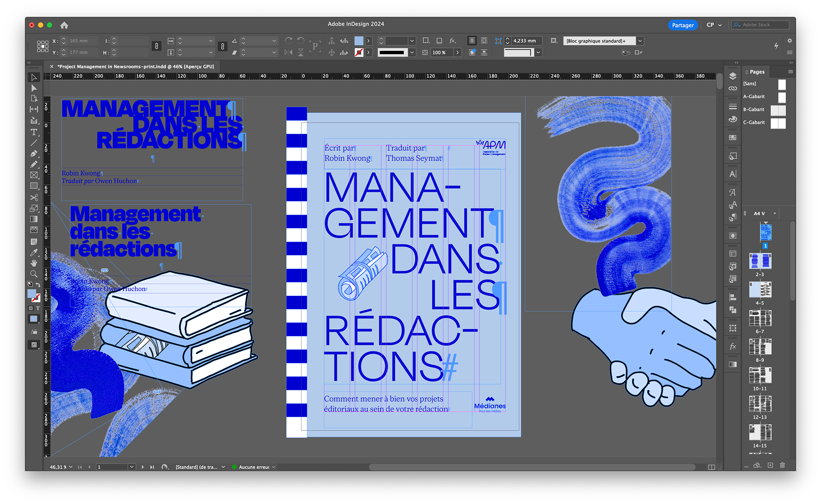Choose the Rectangle tool
This screenshot has width=821, height=504.
point(34,186)
